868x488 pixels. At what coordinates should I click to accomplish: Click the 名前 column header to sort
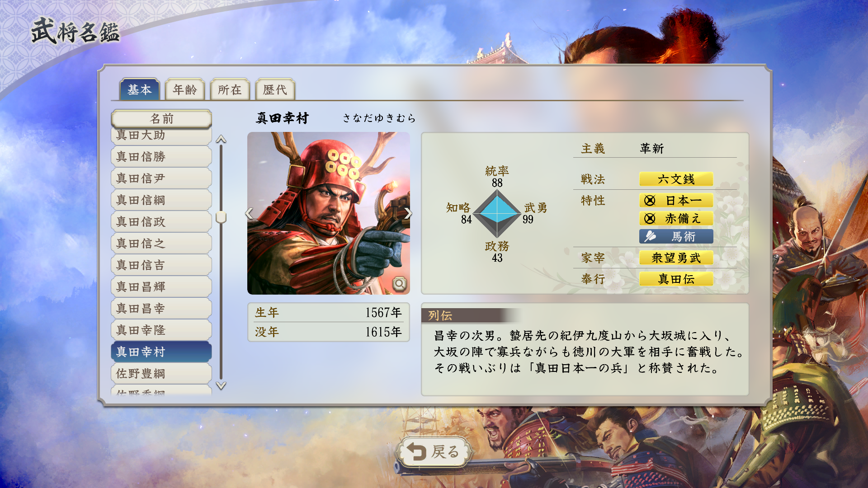[x=161, y=118]
